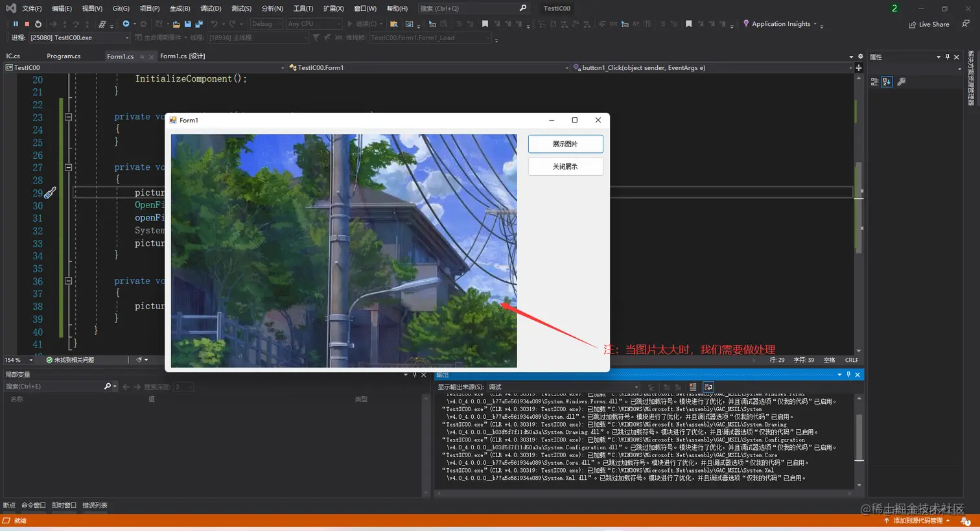
Task: Open the 扩展(X) menu
Action: [x=333, y=8]
